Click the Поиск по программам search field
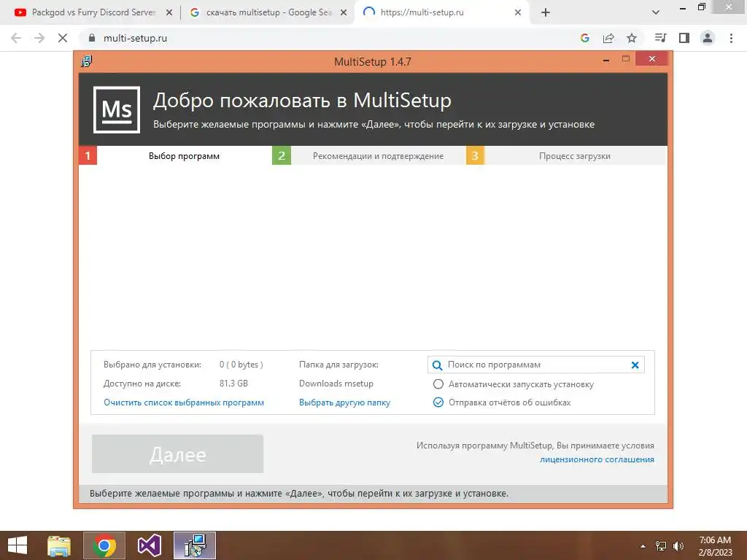Screen dimensions: 747x560 click(x=536, y=365)
